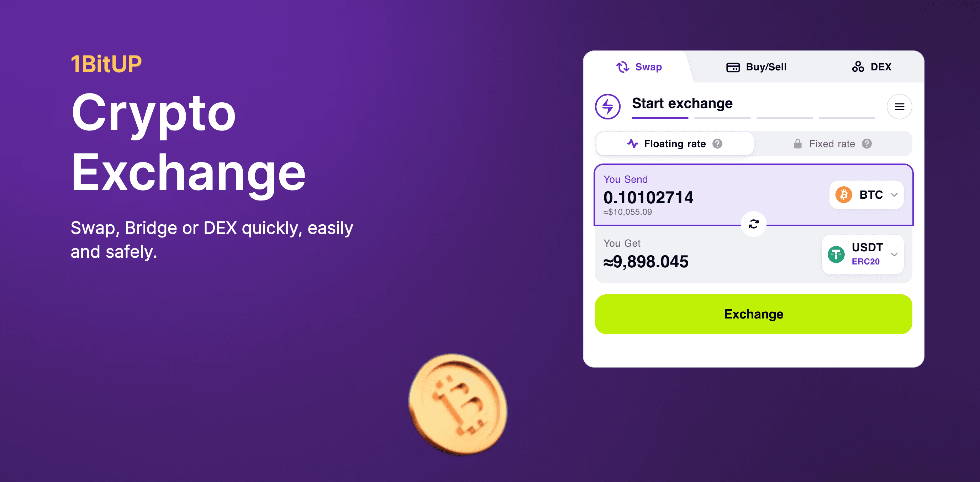Click the 1BitUP logo text
The image size is (980, 482).
pos(106,64)
